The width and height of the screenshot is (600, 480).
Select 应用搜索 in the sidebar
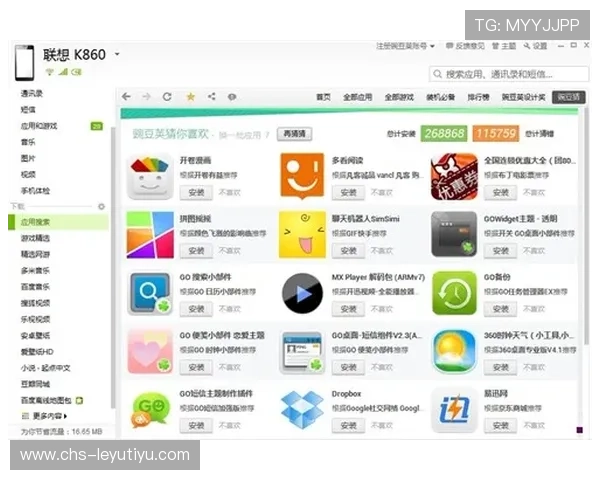point(59,222)
